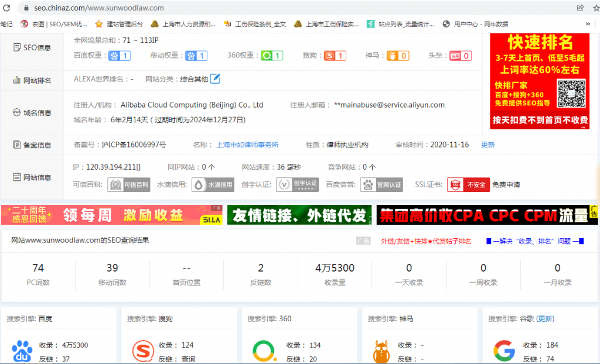The image size is (600, 364).
Task: Click Google 收录 value 184
Action: [552, 345]
